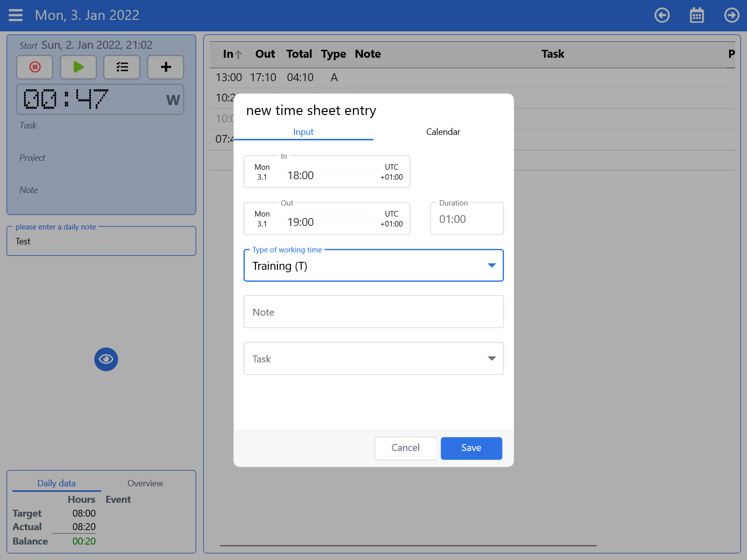
Task: Click the Target hours 08:00
Action: (x=84, y=513)
